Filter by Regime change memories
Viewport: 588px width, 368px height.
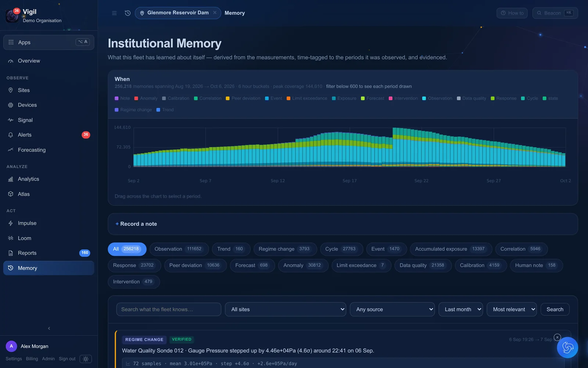(x=285, y=249)
